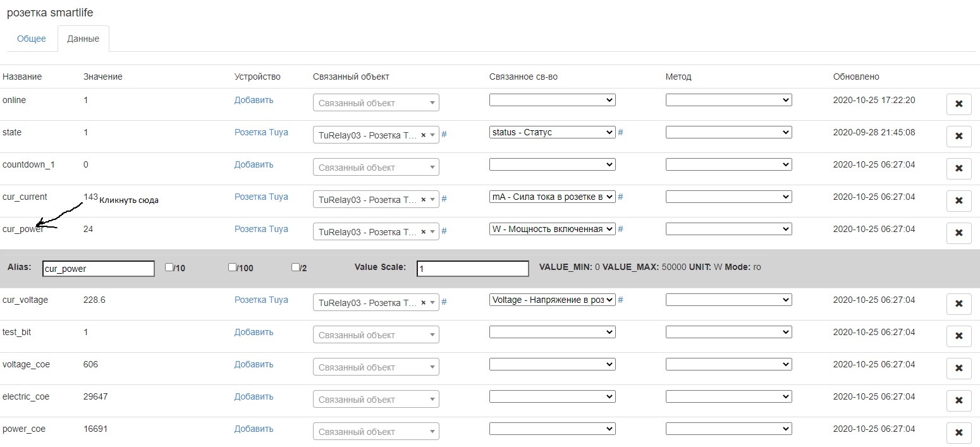Focus the Alias text field

click(x=98, y=269)
